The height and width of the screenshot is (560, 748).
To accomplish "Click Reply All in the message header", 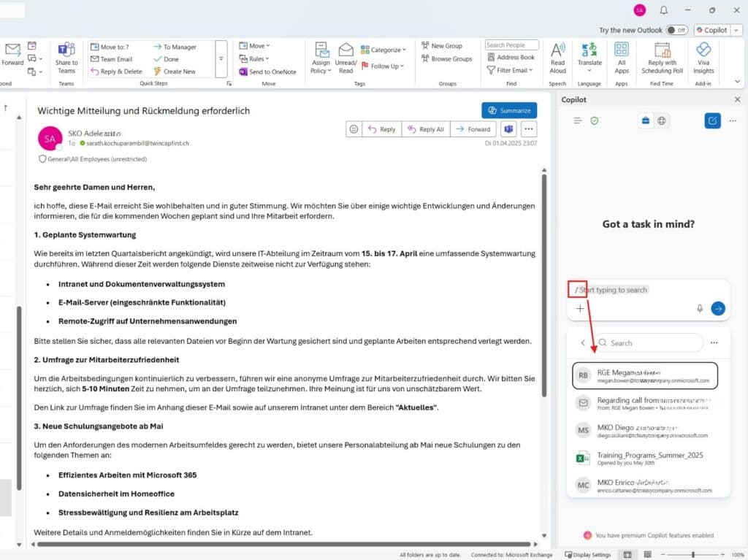I will (426, 129).
